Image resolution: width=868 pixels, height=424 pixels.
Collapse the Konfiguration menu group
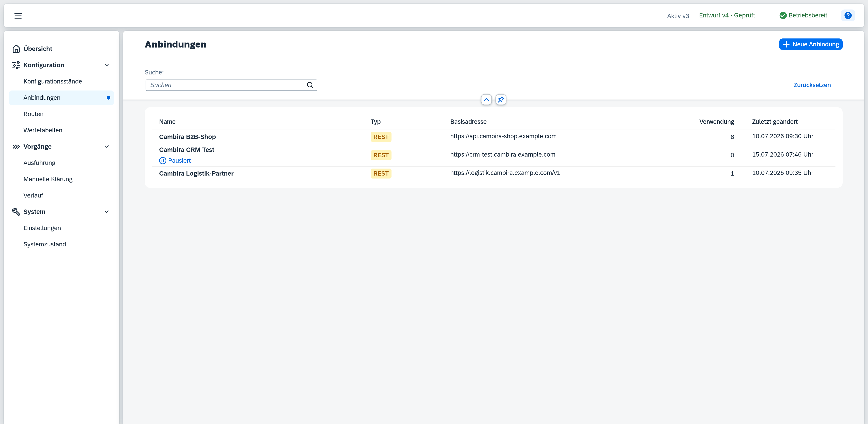(107, 65)
